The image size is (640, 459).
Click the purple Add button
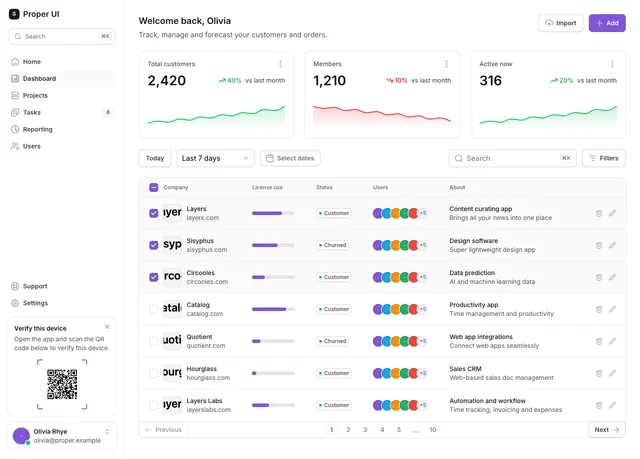tap(607, 23)
